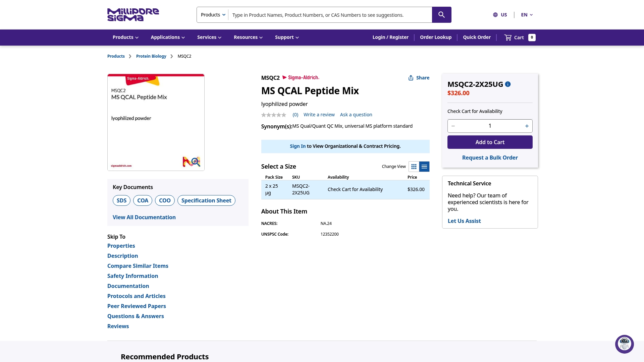Skip to Properties section
Image resolution: width=644 pixels, height=362 pixels.
pos(121,246)
